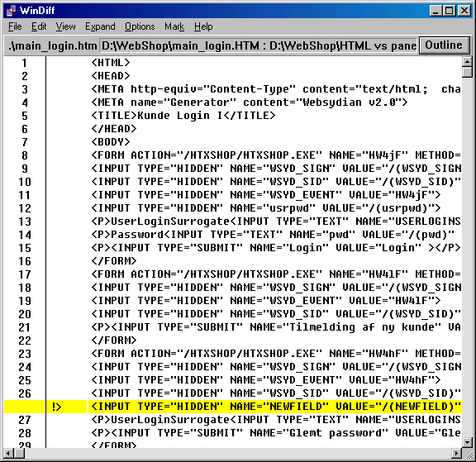Select the TITLE Kunde Login I line
This screenshot has width=476, height=462.
(183, 116)
